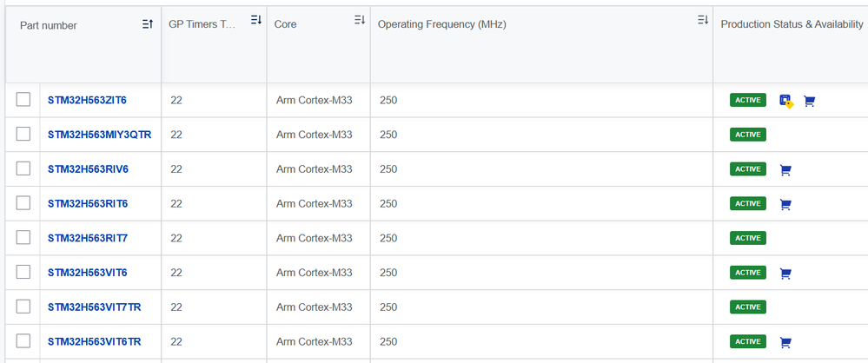This screenshot has height=363, width=868.
Task: Open the STM32H563VIT7TR part link
Action: (94, 307)
